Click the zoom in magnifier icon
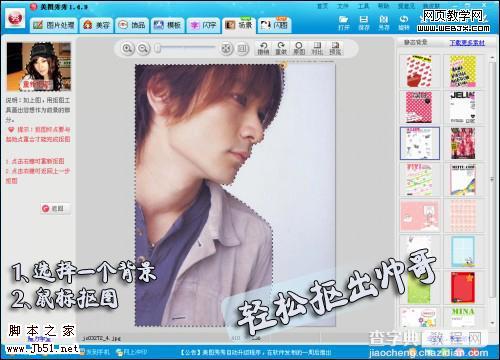 point(127,49)
